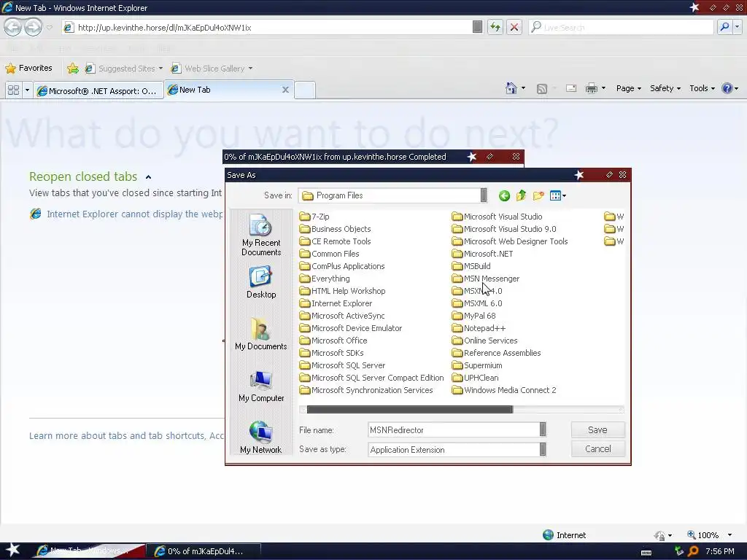This screenshot has height=560, width=747.
Task: Select the Everything folder
Action: click(325, 279)
